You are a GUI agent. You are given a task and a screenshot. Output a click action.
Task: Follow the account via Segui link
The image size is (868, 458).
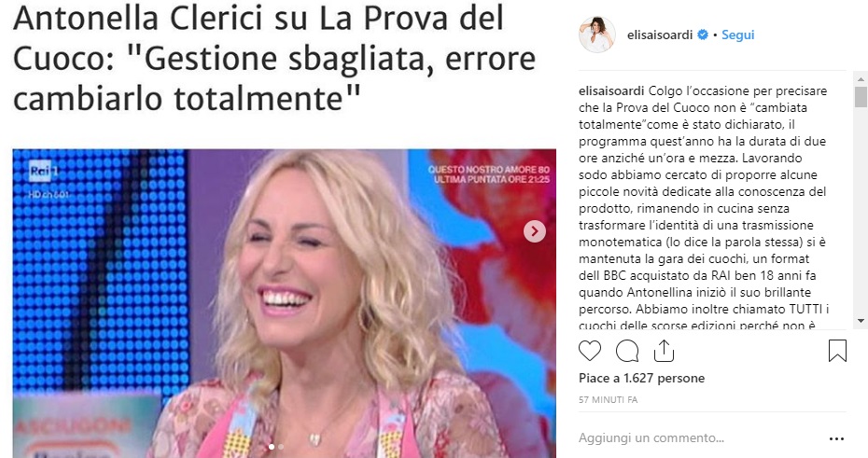click(738, 35)
